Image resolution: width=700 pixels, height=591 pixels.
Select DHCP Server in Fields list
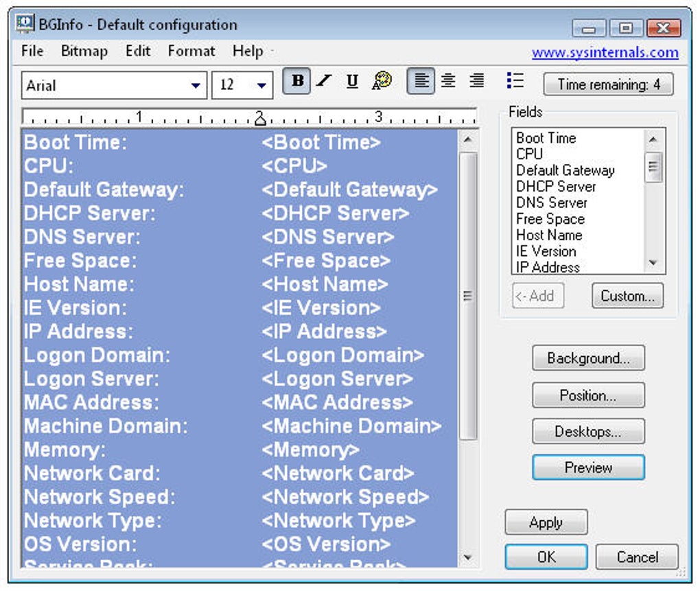[x=556, y=186]
